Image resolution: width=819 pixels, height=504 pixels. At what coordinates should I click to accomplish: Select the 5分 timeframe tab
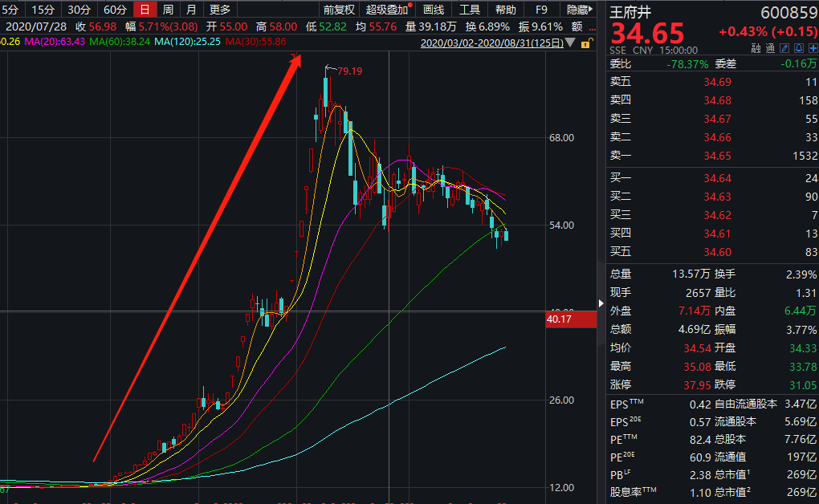pyautogui.click(x=10, y=10)
